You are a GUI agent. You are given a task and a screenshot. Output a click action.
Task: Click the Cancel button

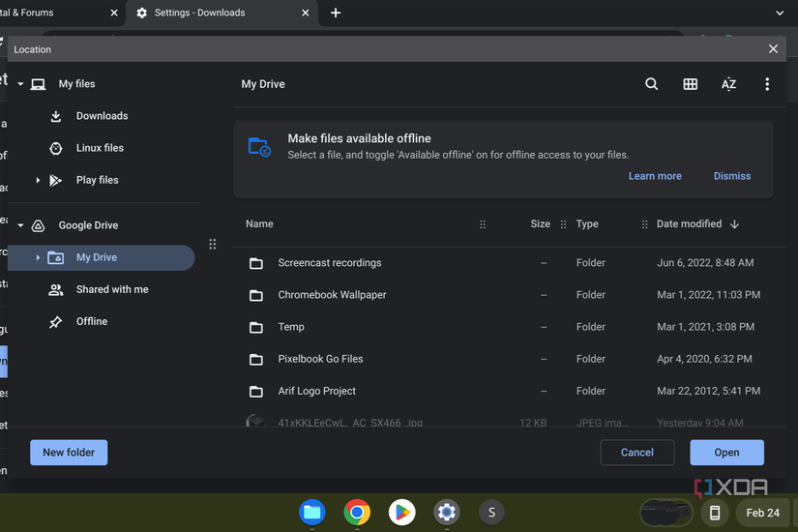tap(637, 453)
